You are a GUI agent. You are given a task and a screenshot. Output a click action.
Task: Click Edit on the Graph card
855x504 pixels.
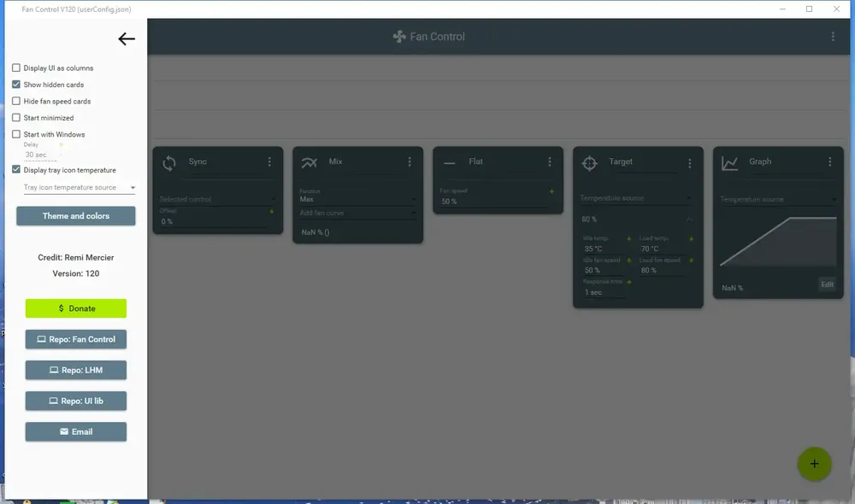point(827,284)
